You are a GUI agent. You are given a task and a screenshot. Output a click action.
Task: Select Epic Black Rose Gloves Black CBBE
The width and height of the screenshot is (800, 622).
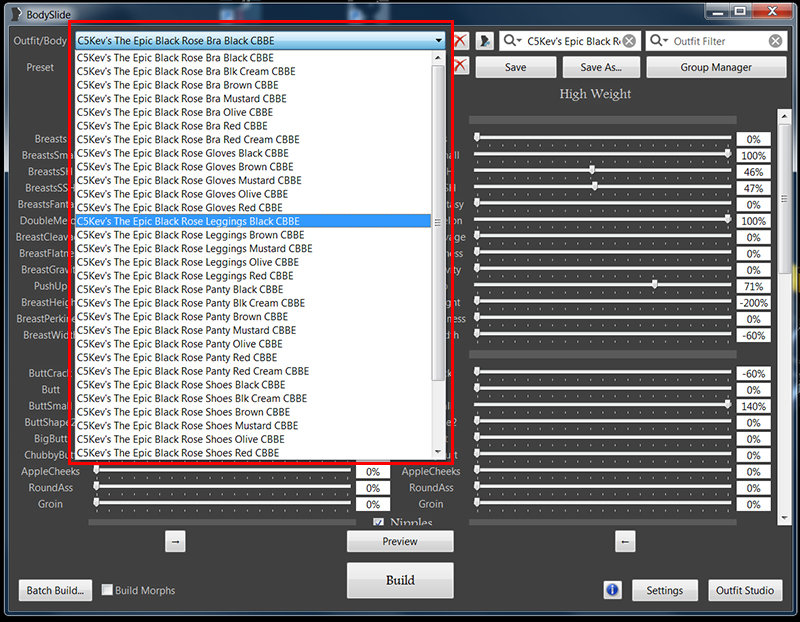(x=253, y=153)
